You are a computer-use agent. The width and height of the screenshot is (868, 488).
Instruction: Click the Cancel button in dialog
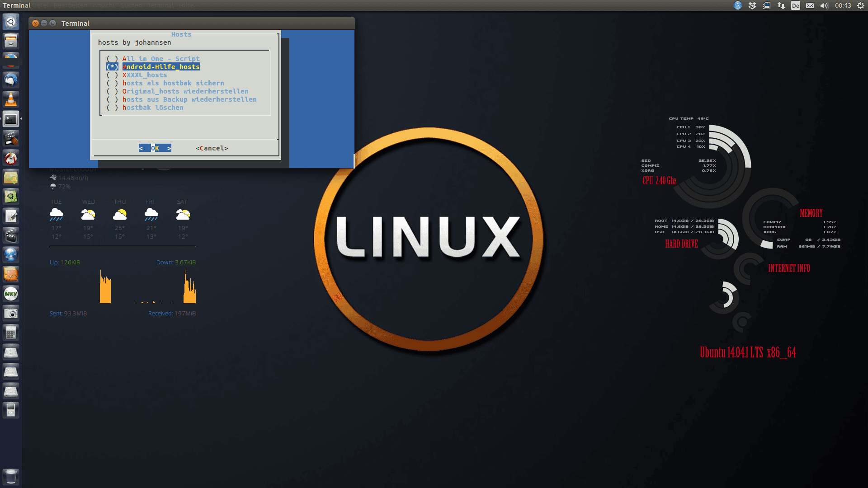(x=212, y=148)
